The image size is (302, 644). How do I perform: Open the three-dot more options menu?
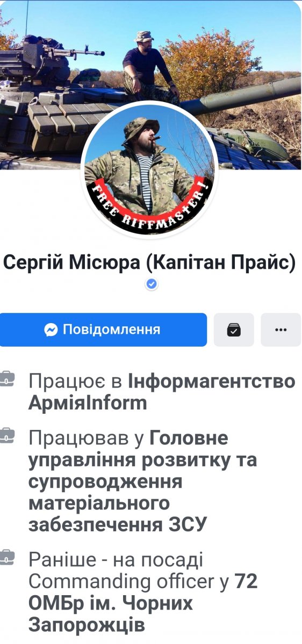coord(281,330)
